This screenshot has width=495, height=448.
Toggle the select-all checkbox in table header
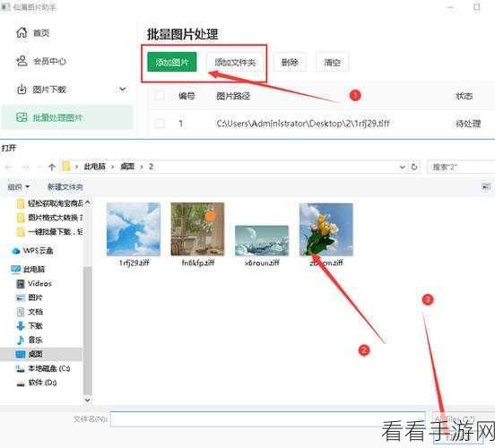(160, 95)
